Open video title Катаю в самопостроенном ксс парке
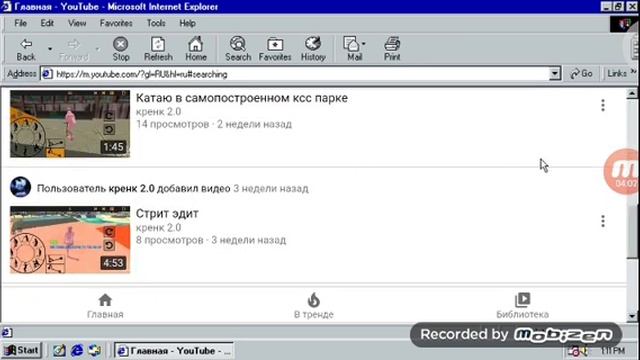Screen dimensions: 640x360 242,98
